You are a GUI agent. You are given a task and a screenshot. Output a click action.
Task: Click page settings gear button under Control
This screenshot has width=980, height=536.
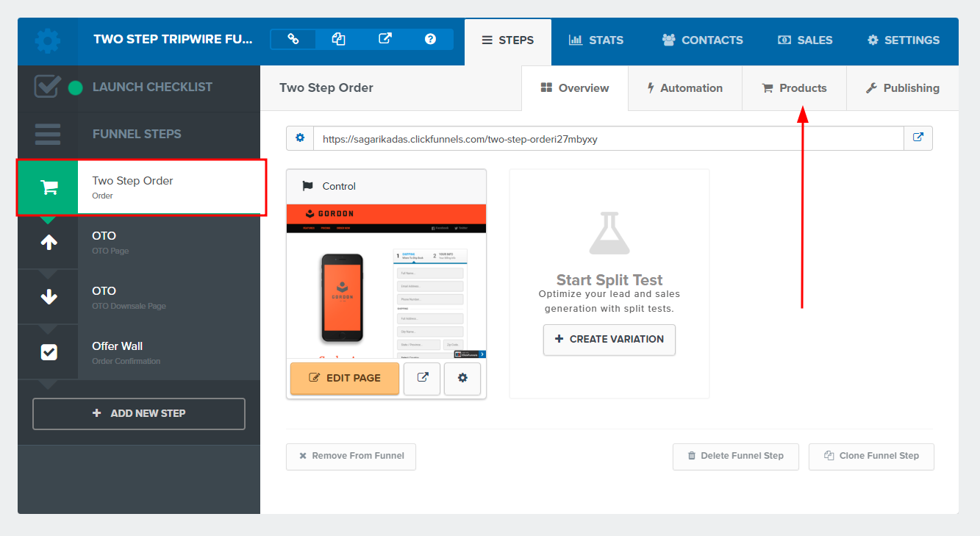point(462,378)
